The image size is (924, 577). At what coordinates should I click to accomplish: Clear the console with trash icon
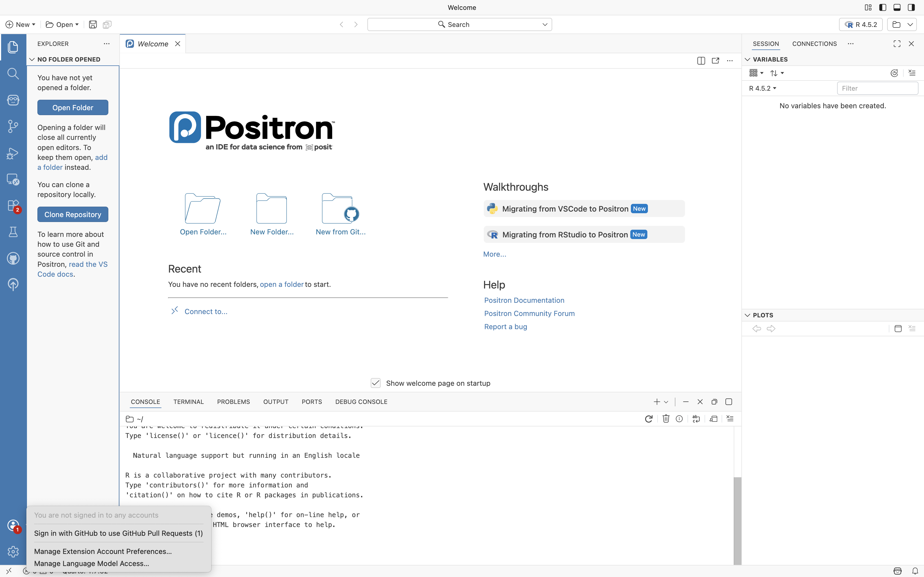(x=665, y=419)
